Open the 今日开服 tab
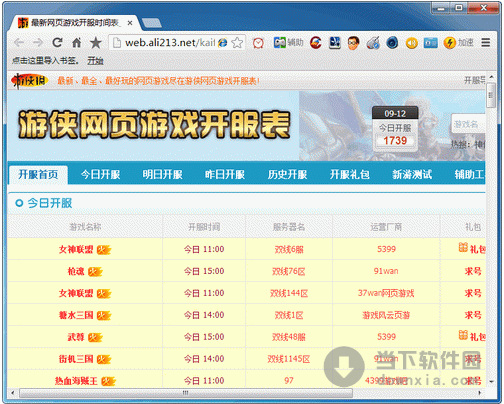This screenshot has width=504, height=404. (100, 174)
